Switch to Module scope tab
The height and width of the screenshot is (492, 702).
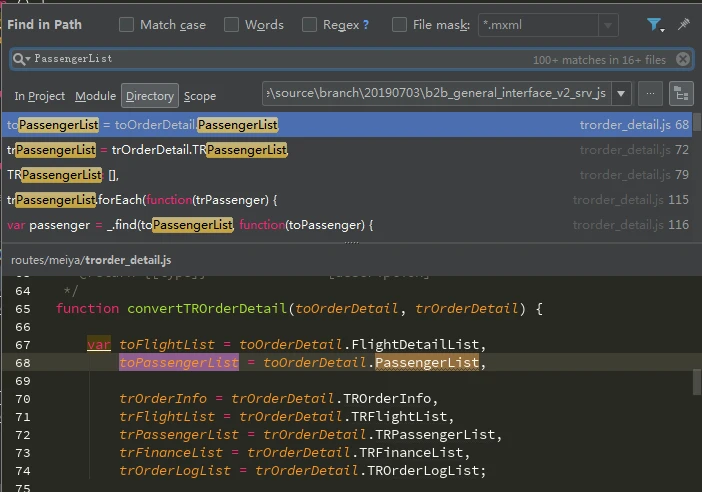pyautogui.click(x=95, y=96)
